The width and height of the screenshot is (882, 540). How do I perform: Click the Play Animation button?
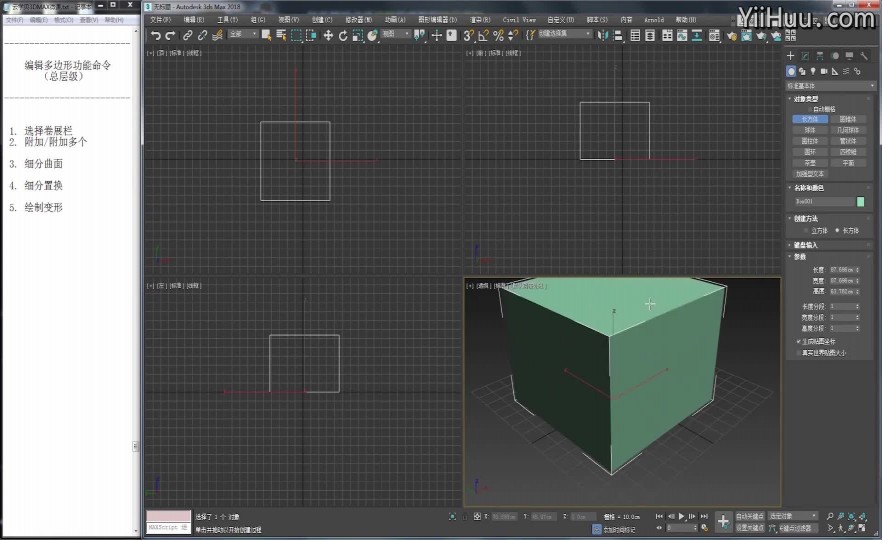point(682,516)
